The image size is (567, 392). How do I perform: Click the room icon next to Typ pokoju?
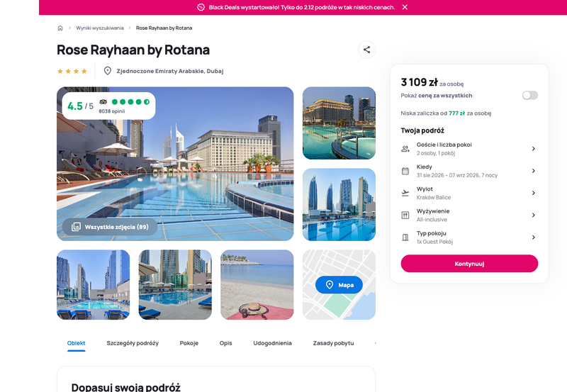click(x=405, y=237)
